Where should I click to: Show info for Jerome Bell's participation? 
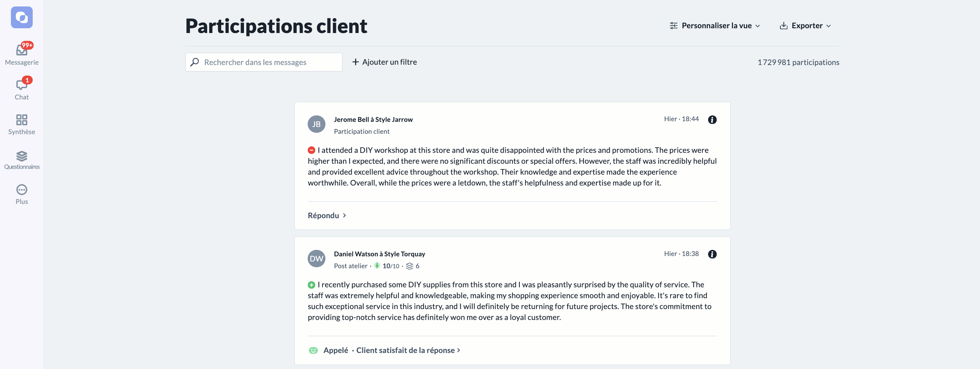[712, 120]
